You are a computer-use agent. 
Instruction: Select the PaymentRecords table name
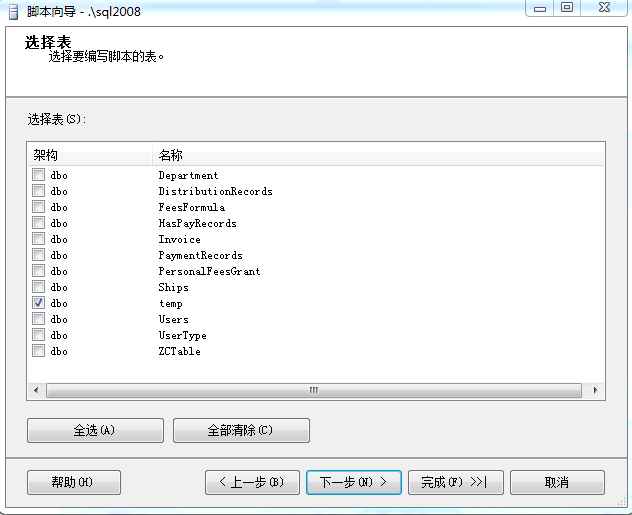pos(201,255)
